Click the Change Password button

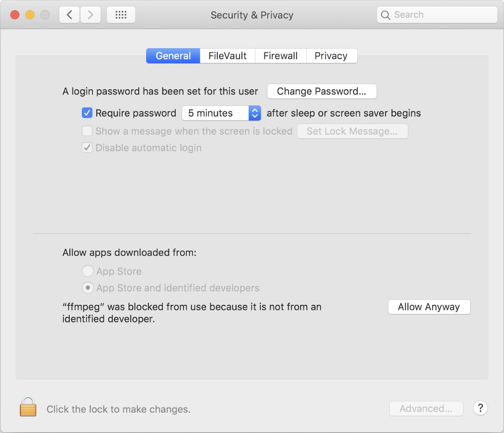(x=321, y=91)
